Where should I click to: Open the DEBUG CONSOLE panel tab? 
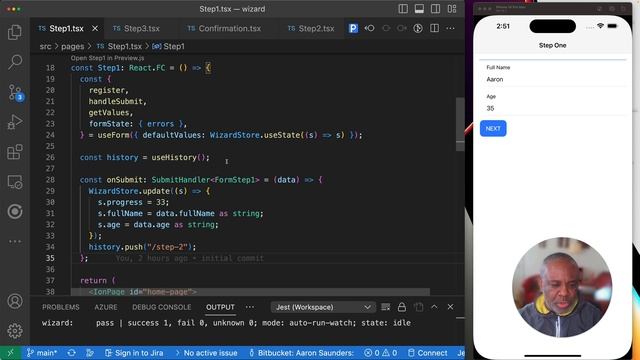click(162, 307)
